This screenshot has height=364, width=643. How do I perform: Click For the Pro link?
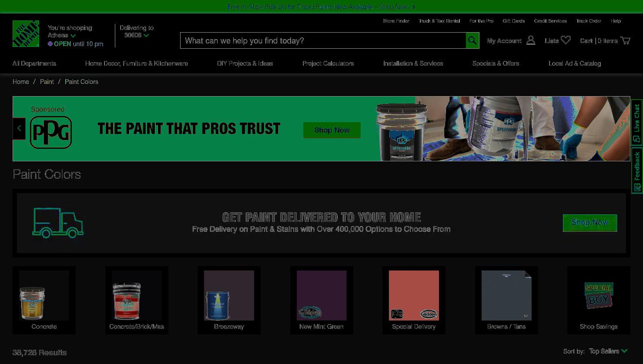click(481, 21)
